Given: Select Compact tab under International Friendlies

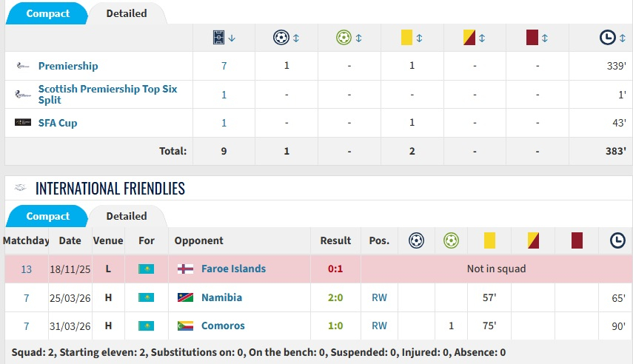Looking at the screenshot, I should click(47, 216).
